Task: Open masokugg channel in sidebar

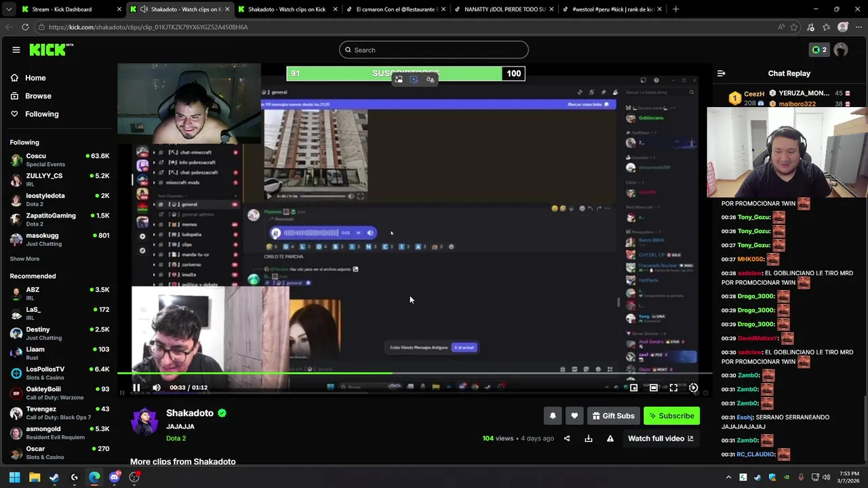Action: (59, 239)
